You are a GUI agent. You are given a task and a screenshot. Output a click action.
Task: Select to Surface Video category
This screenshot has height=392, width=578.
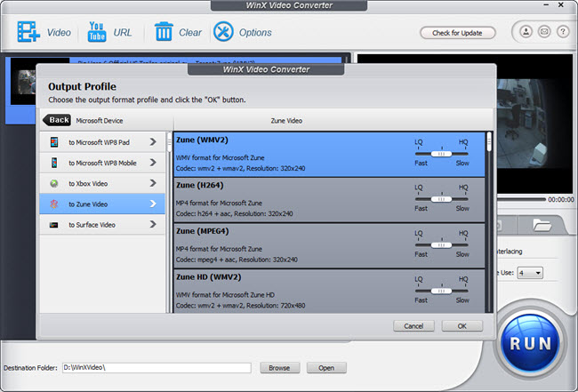click(102, 225)
